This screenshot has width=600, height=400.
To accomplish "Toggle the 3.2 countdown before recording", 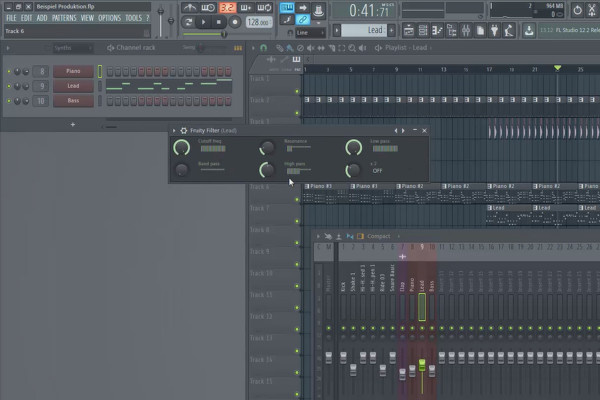I will (x=227, y=8).
